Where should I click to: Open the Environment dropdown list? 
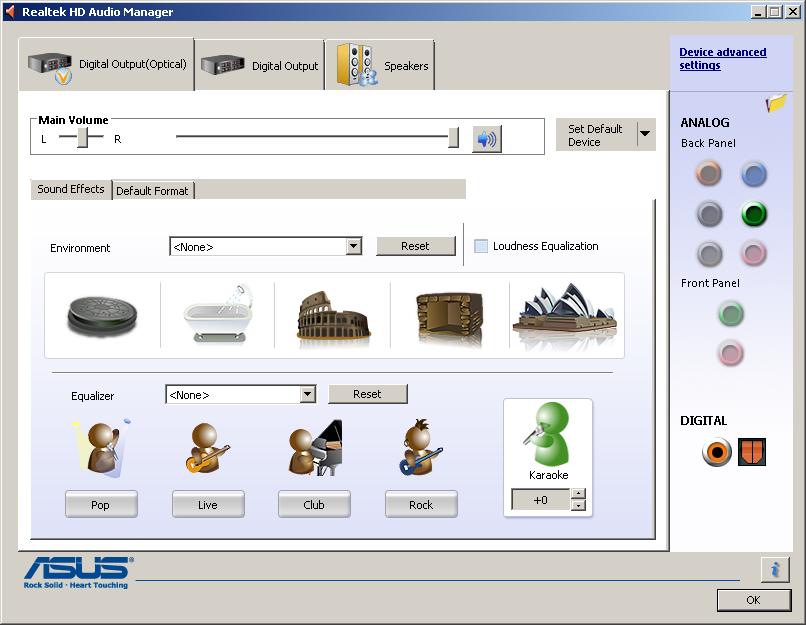(353, 247)
